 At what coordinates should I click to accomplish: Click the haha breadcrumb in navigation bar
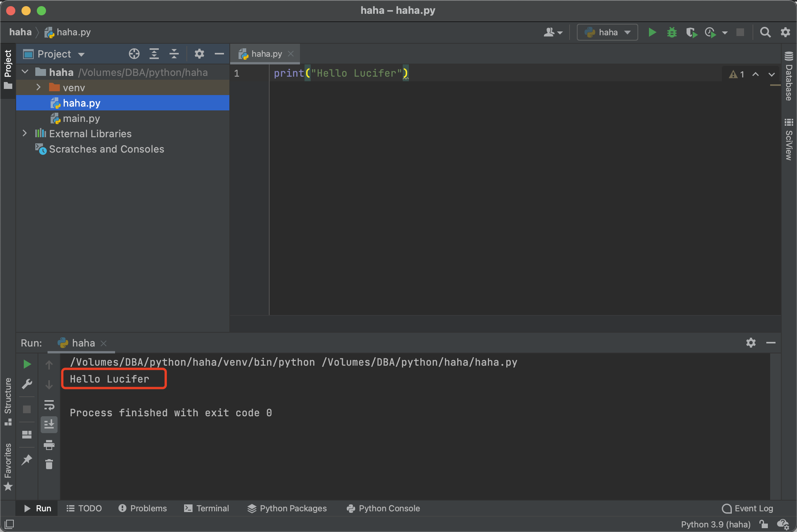20,32
